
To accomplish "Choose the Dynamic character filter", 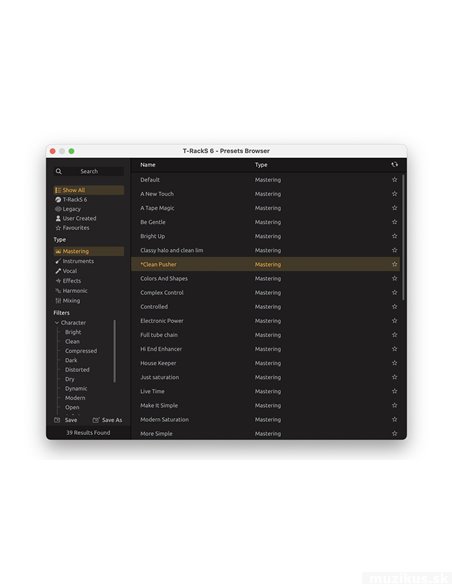I will pos(76,388).
